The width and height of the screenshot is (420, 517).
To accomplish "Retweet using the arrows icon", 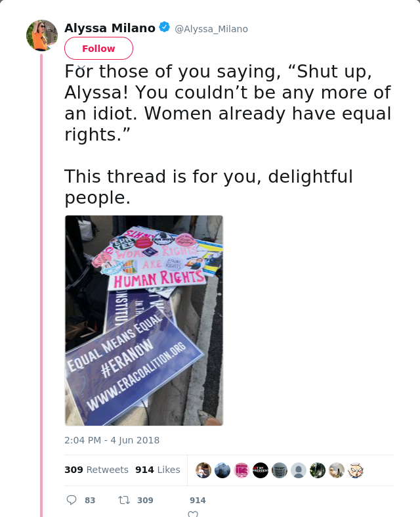I will pos(123,500).
